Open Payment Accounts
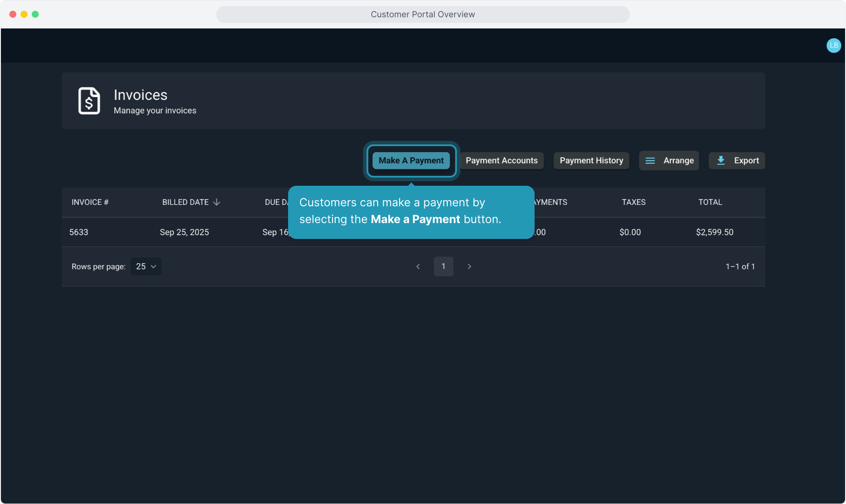 pos(501,161)
